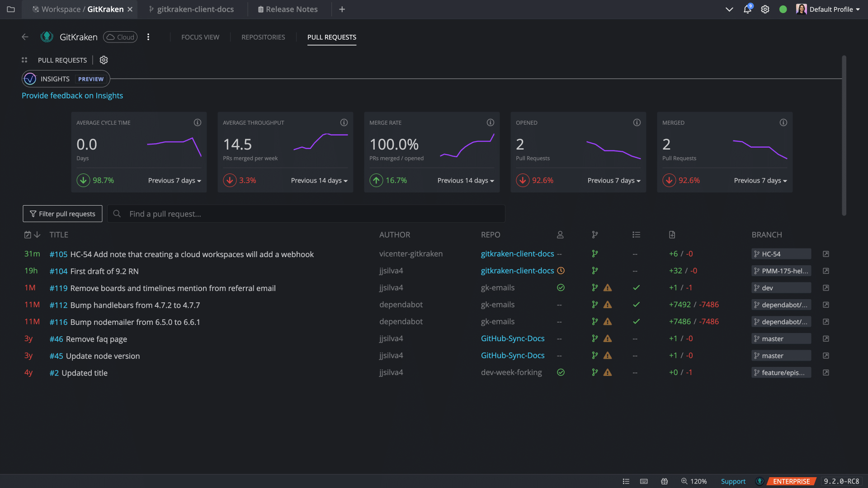
Task: Open the notifications bell
Action: coord(747,9)
